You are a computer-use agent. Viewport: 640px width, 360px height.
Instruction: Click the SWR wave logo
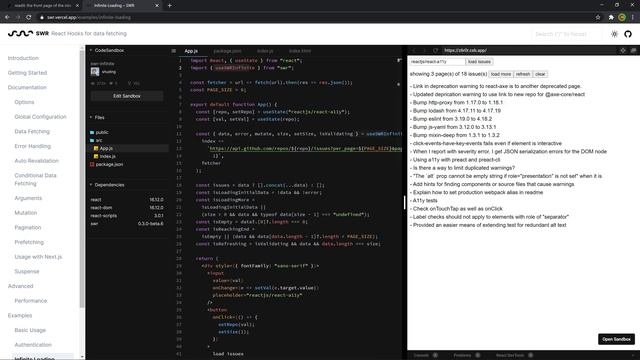(20, 33)
